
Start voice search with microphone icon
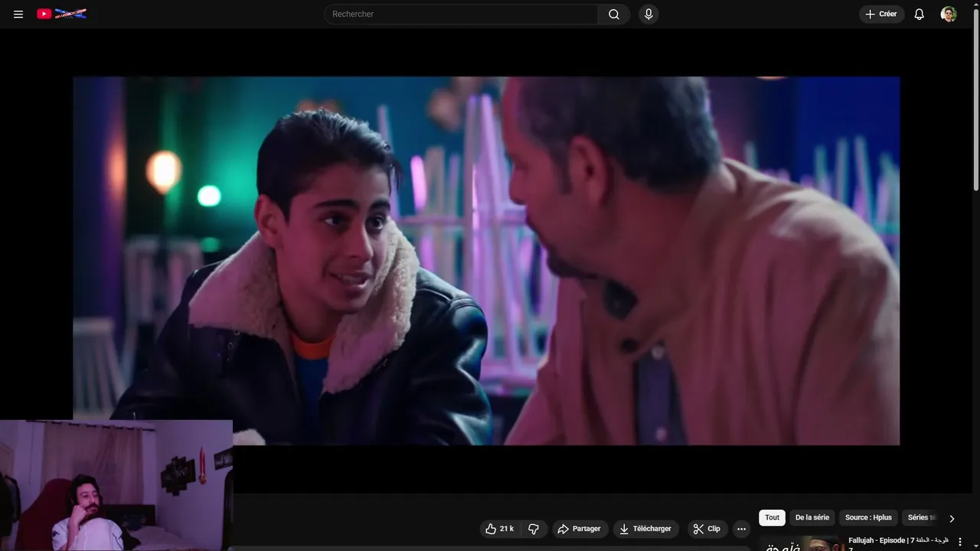tap(648, 14)
